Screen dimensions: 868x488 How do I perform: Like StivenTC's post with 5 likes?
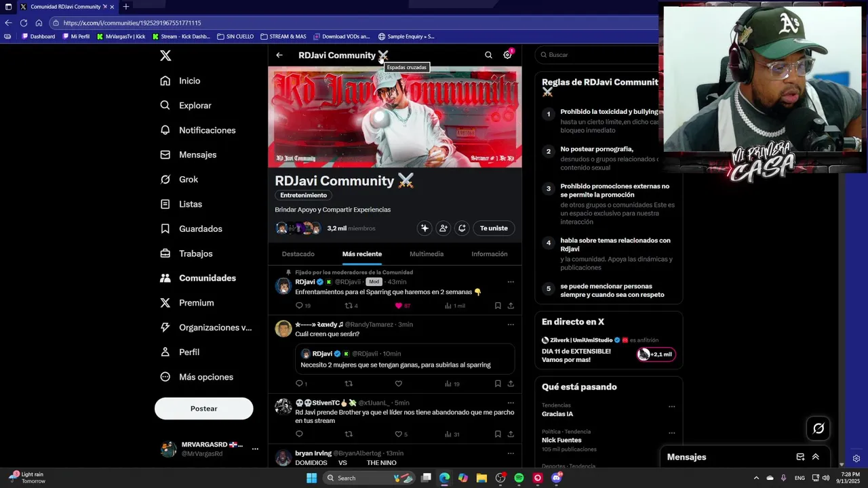pyautogui.click(x=399, y=434)
